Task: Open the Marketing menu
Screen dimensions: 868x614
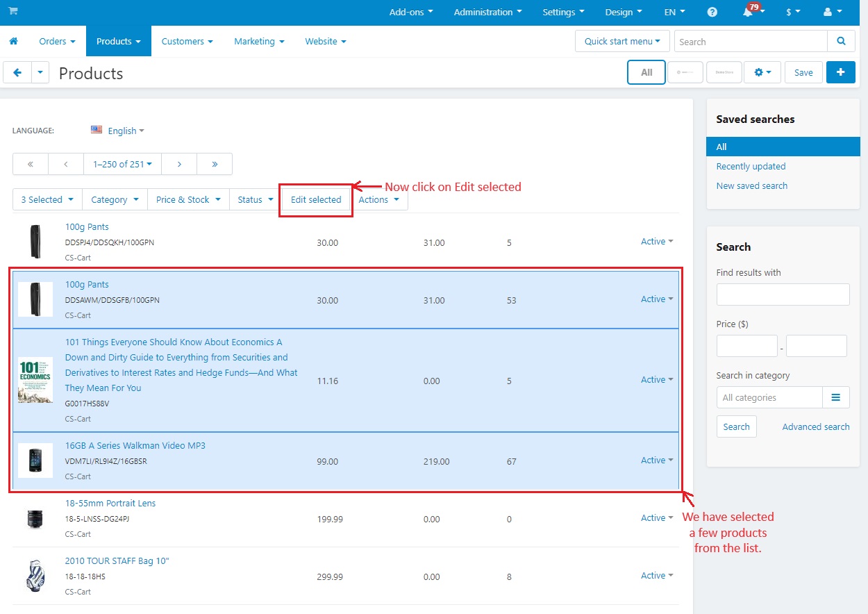Action: (259, 42)
